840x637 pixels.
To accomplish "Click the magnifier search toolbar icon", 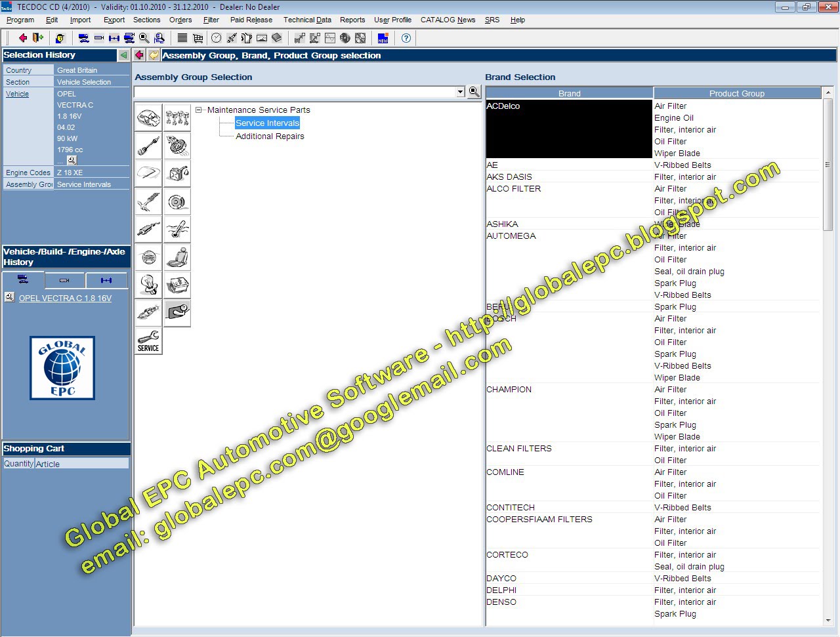I will pos(144,38).
